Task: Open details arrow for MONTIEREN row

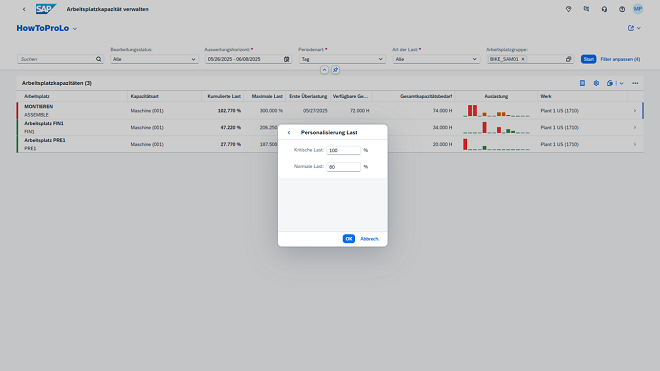Action: pos(635,111)
